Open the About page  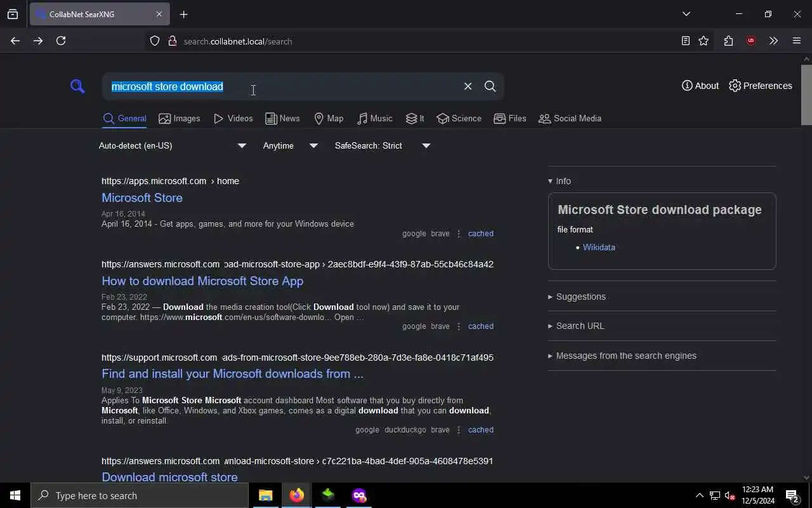(x=700, y=86)
